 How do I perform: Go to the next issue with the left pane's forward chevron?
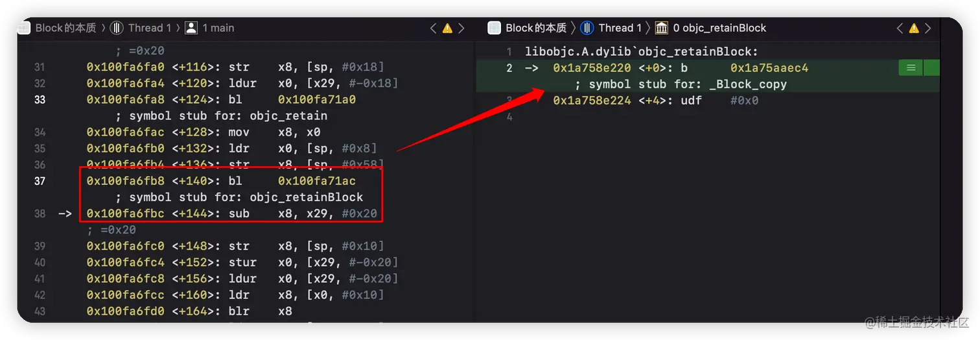[461, 29]
